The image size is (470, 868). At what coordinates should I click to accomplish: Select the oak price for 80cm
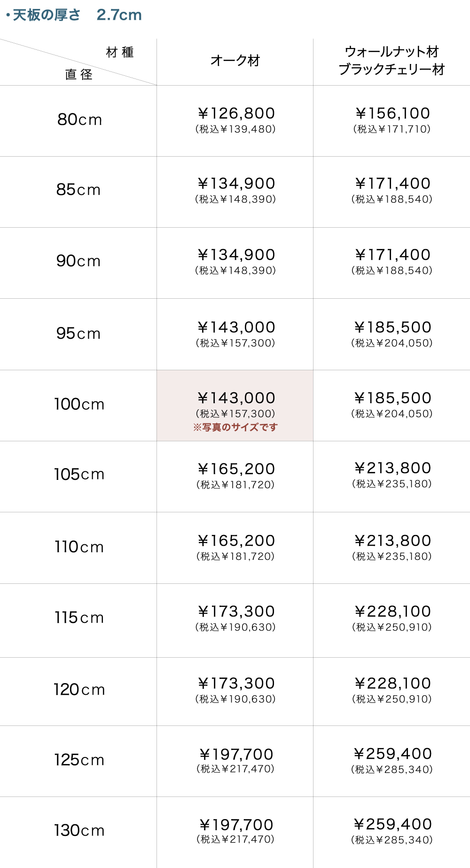[235, 114]
